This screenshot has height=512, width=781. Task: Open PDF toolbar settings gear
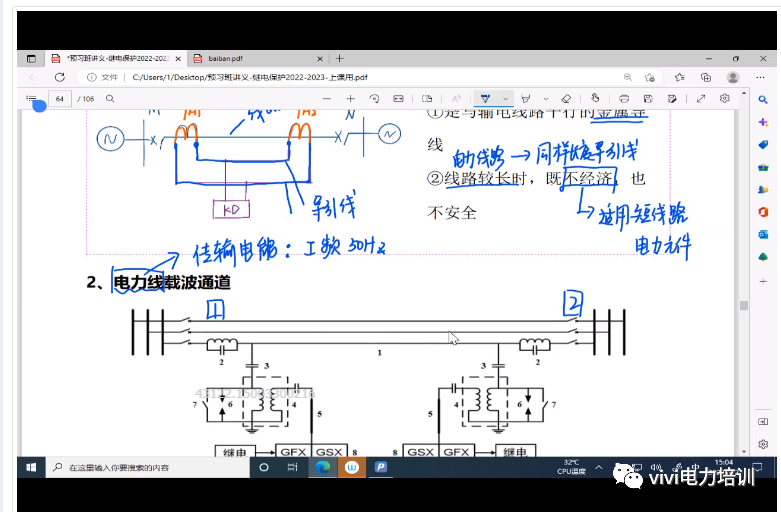point(725,99)
